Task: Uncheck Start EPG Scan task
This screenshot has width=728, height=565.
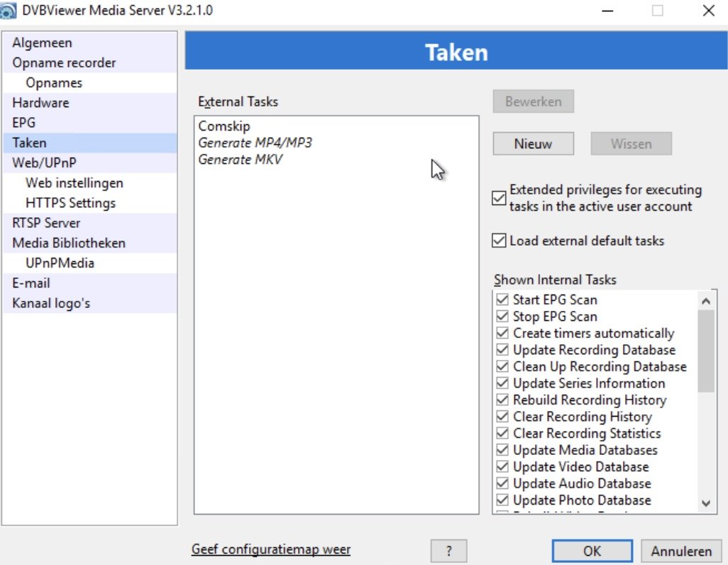Action: [x=503, y=300]
